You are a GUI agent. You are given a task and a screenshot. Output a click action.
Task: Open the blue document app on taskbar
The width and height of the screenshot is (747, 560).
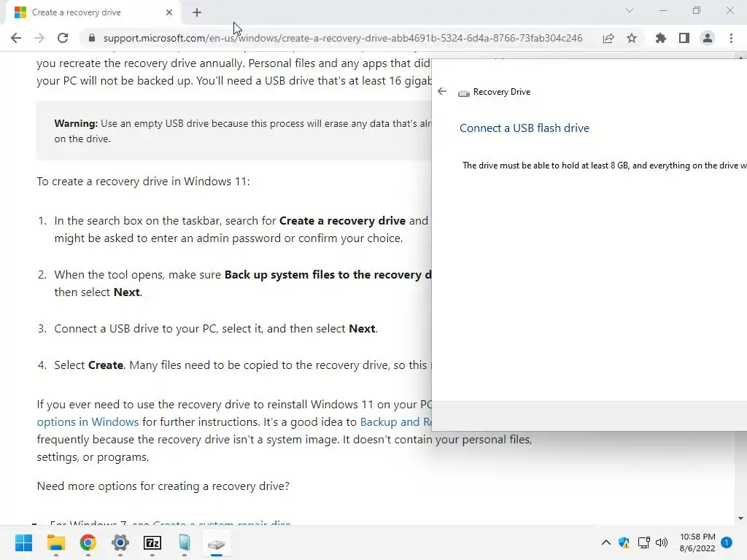(x=185, y=542)
